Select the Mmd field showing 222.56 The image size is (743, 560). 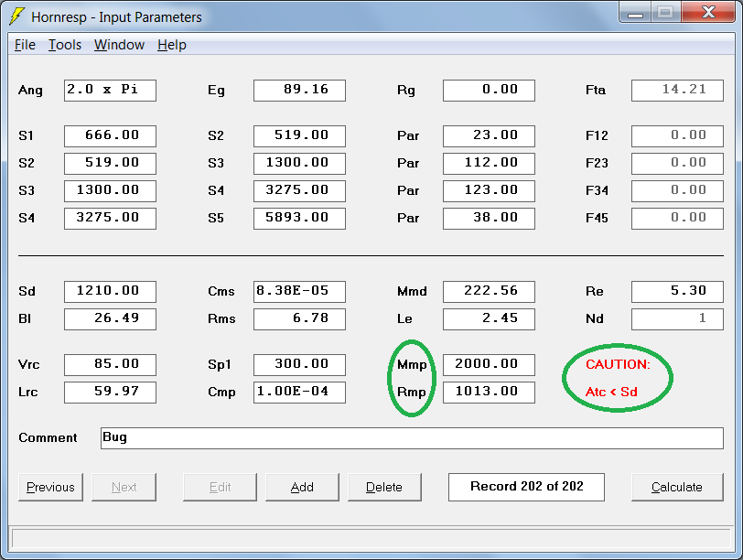click(489, 292)
